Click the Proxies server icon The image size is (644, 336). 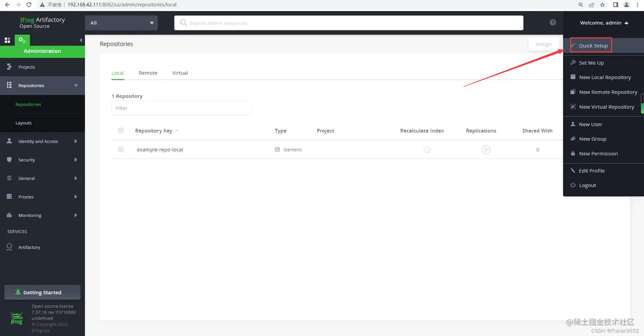pyautogui.click(x=9, y=197)
